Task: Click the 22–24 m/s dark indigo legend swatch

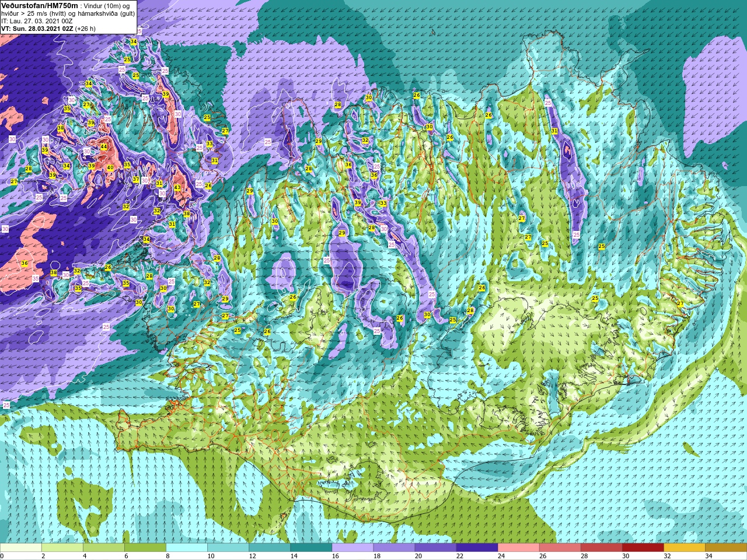Action: pyautogui.click(x=477, y=548)
